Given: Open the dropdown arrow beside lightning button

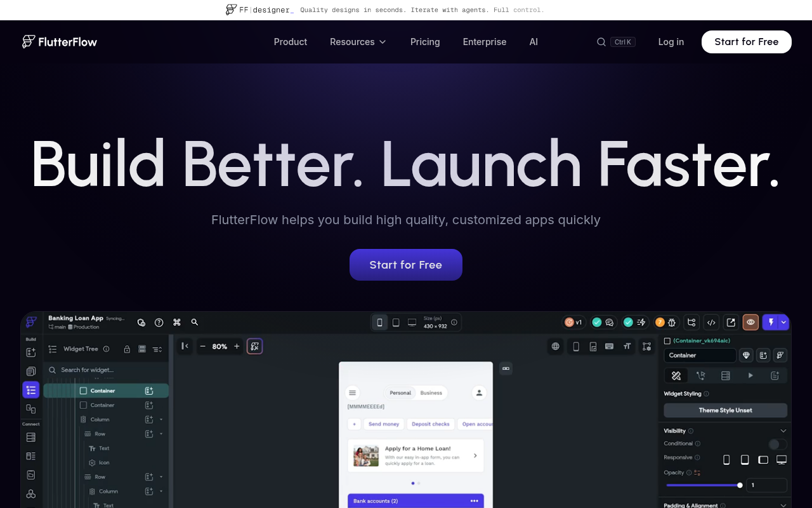Looking at the screenshot, I should 784,323.
